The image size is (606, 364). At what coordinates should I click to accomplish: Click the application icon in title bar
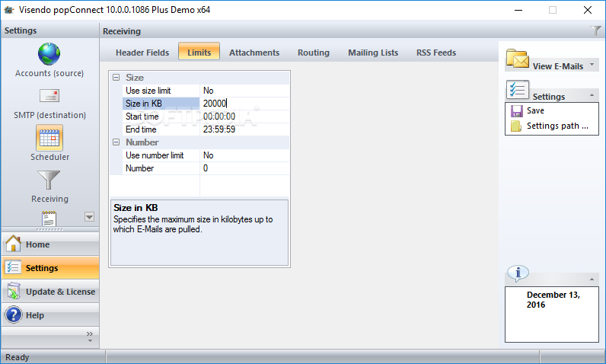(8, 10)
